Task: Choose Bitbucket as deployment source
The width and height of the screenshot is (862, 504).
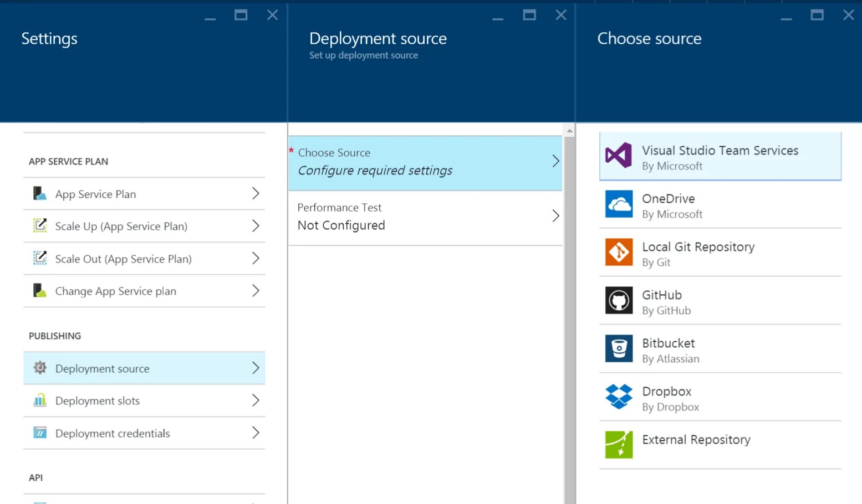Action: [720, 349]
